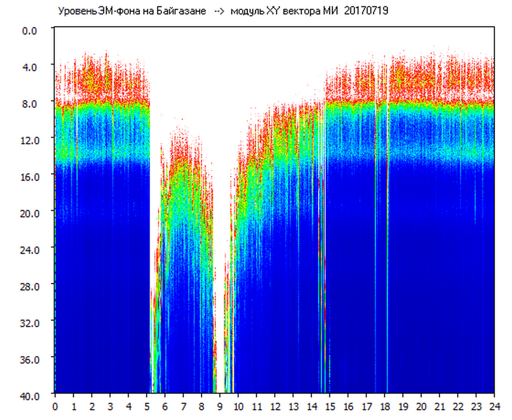The height and width of the screenshot is (420, 512).
Task: Click hour 24 on the horizontal axis
Action: [494, 406]
